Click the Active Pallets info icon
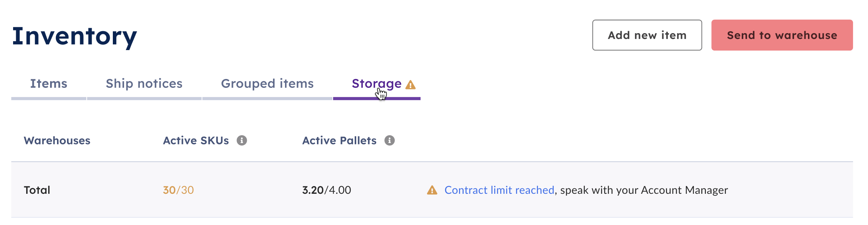This screenshot has width=868, height=225. 390,141
